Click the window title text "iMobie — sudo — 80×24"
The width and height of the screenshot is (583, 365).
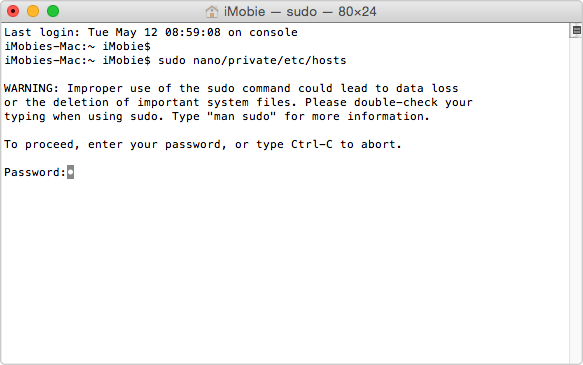(x=300, y=12)
